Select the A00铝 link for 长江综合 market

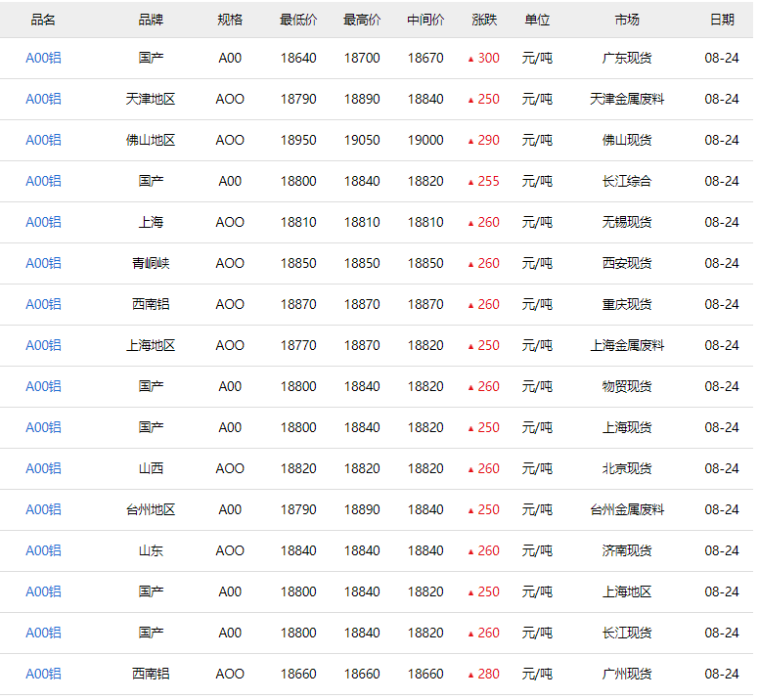pos(43,181)
